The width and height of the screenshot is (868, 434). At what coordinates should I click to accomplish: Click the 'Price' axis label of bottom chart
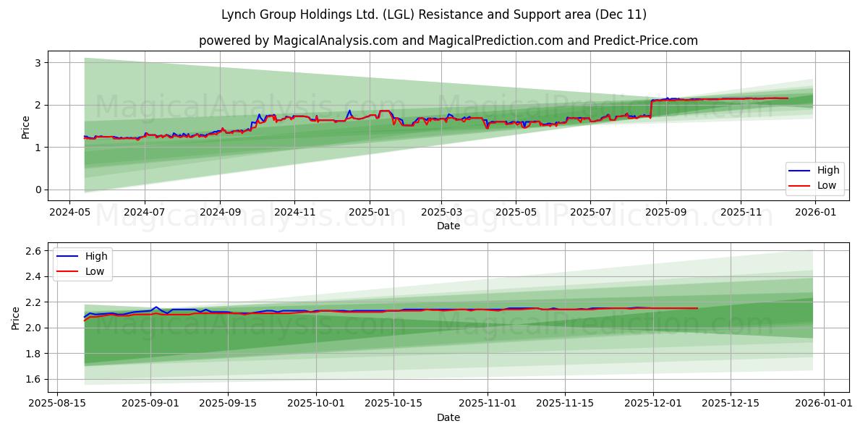(15, 318)
